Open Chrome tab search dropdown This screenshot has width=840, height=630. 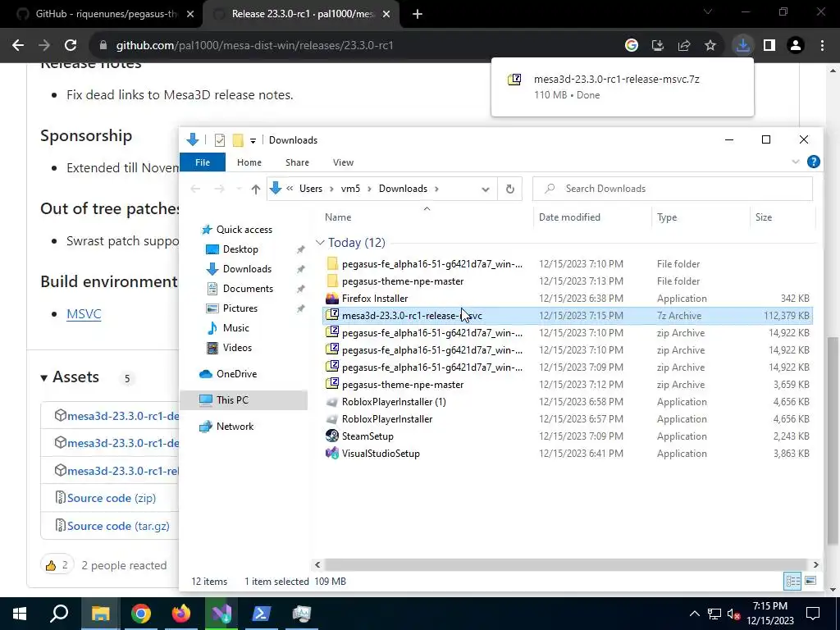[708, 11]
